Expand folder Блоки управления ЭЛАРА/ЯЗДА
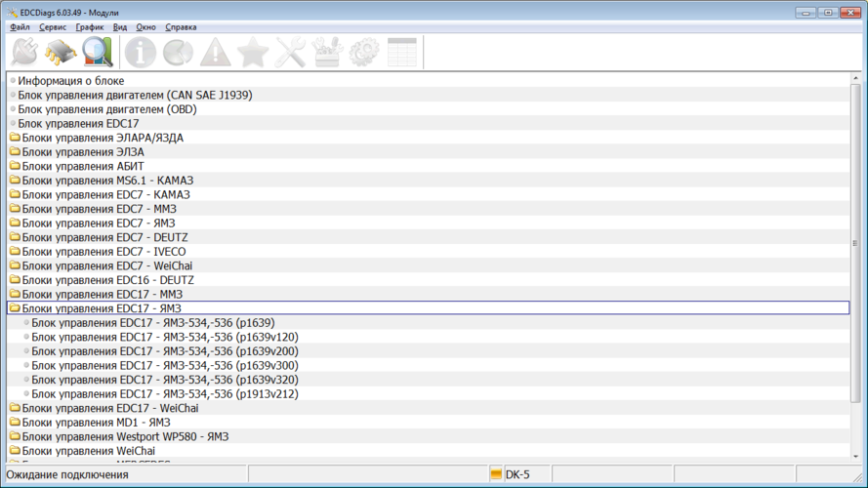Viewport: 868px width, 488px height. tap(428, 138)
